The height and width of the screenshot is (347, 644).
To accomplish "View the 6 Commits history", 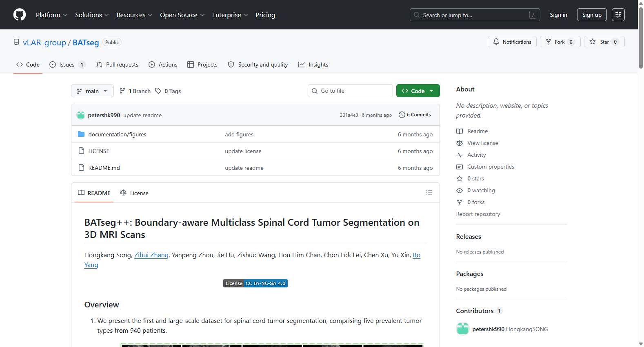I will pos(415,115).
